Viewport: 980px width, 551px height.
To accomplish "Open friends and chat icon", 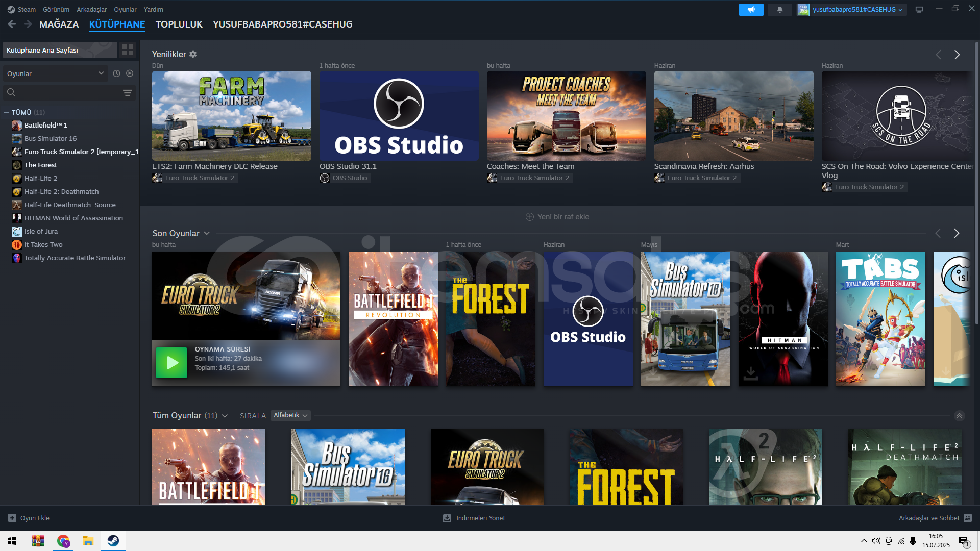I will [968, 518].
